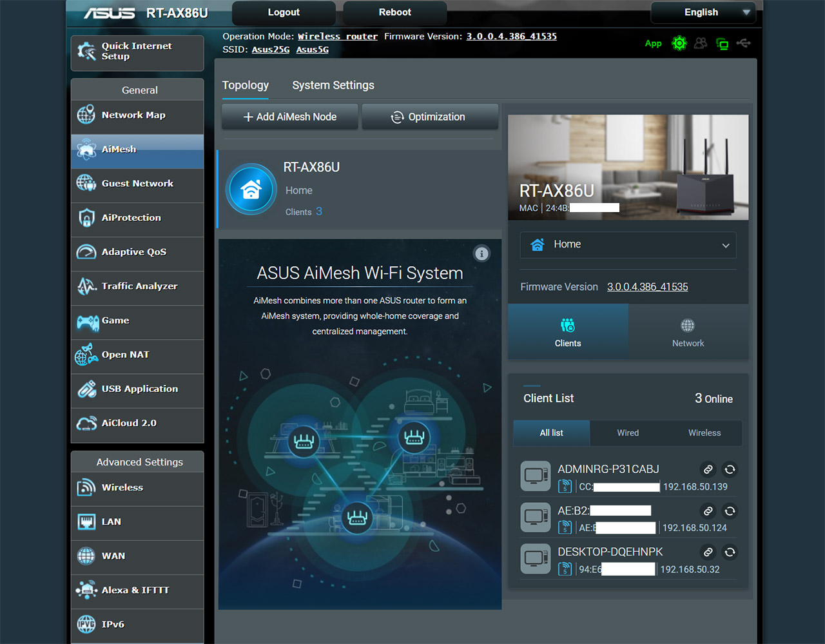This screenshot has height=644, width=825.
Task: Open USB Application page
Action: [x=137, y=390]
